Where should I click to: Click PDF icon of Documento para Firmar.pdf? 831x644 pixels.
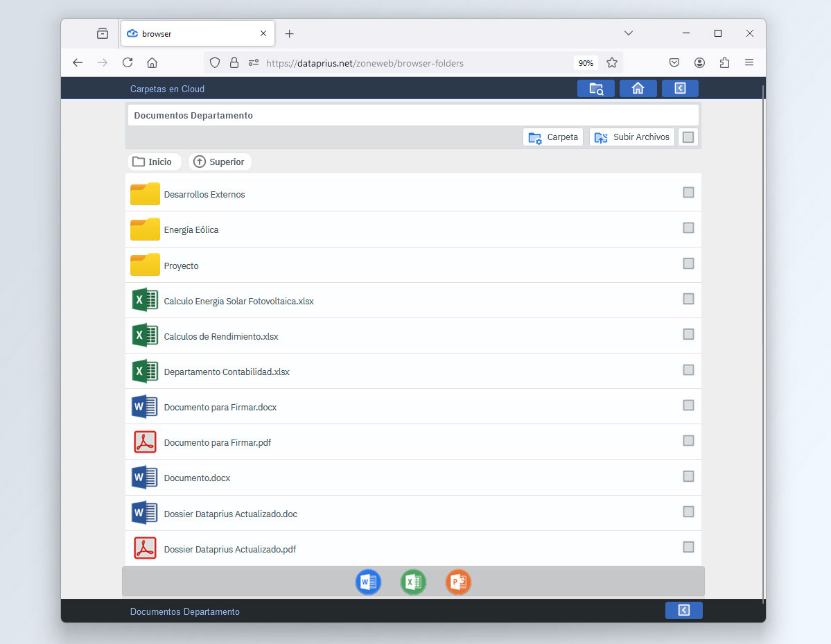click(x=145, y=442)
